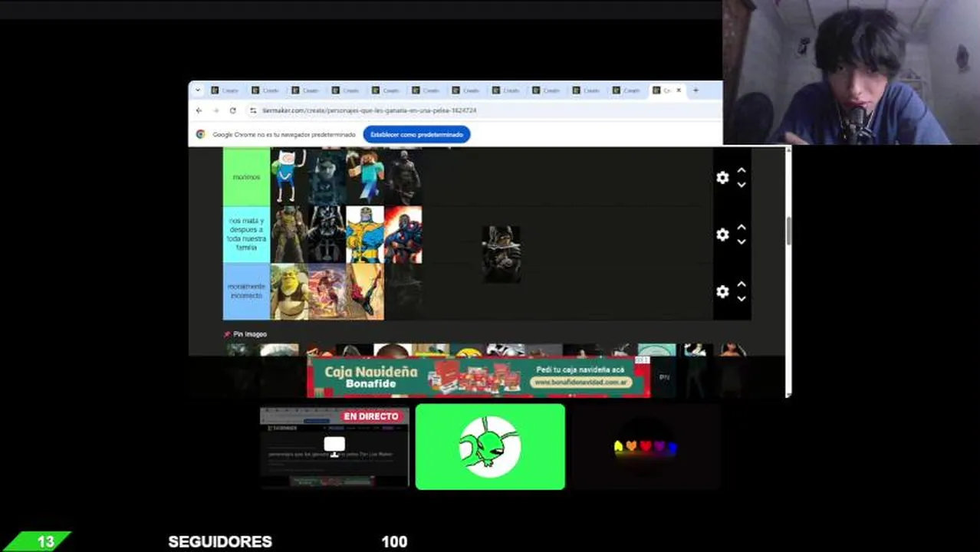This screenshot has width=980, height=552.
Task: Click the Flash character image
Action: coord(327,292)
